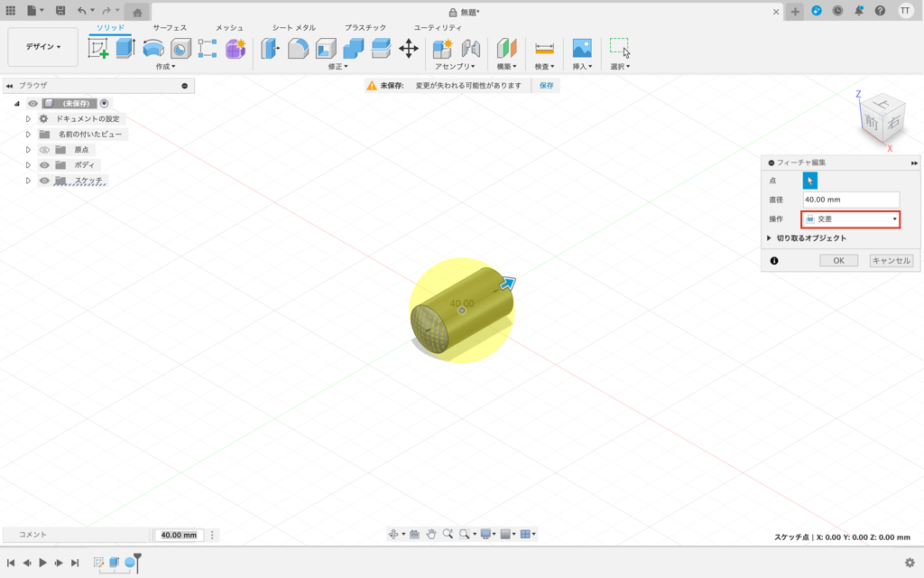
Task: Click the 保存 link in the warning bar
Action: 546,86
